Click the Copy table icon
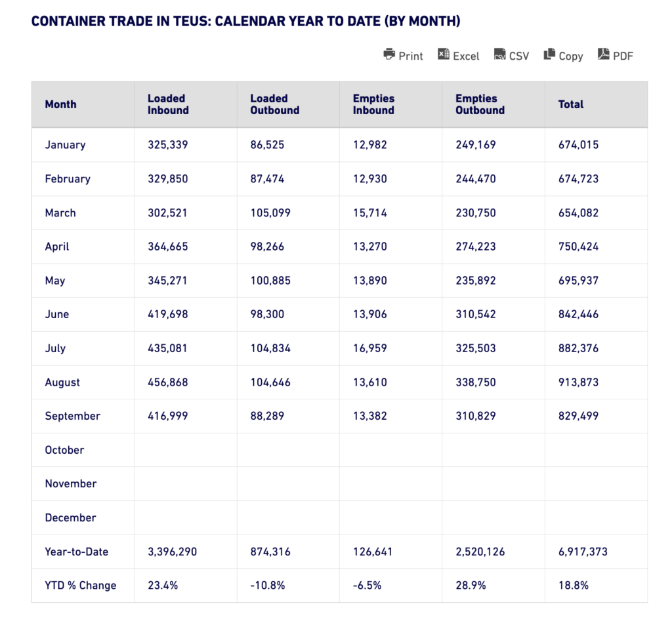 tap(549, 54)
